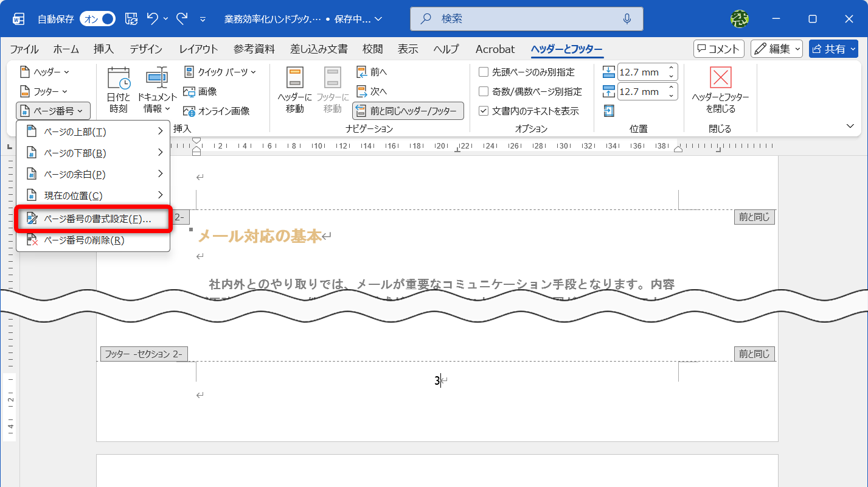868x487 pixels.
Task: Toggle the 自動保存 switch
Action: coord(97,19)
